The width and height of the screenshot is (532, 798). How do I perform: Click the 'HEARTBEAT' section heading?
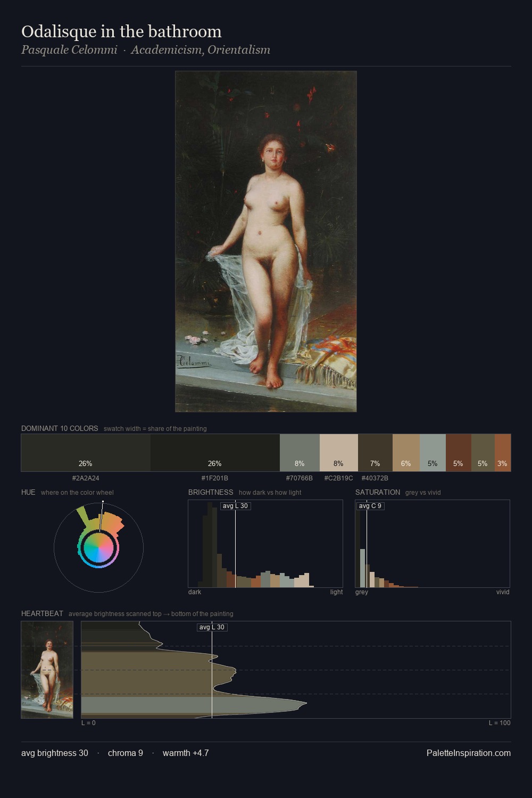[x=42, y=613]
